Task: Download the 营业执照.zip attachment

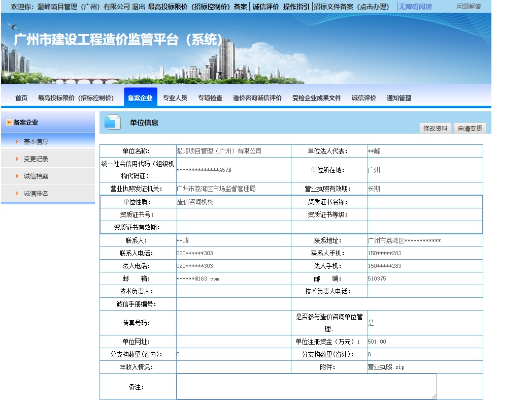Action: [x=386, y=367]
